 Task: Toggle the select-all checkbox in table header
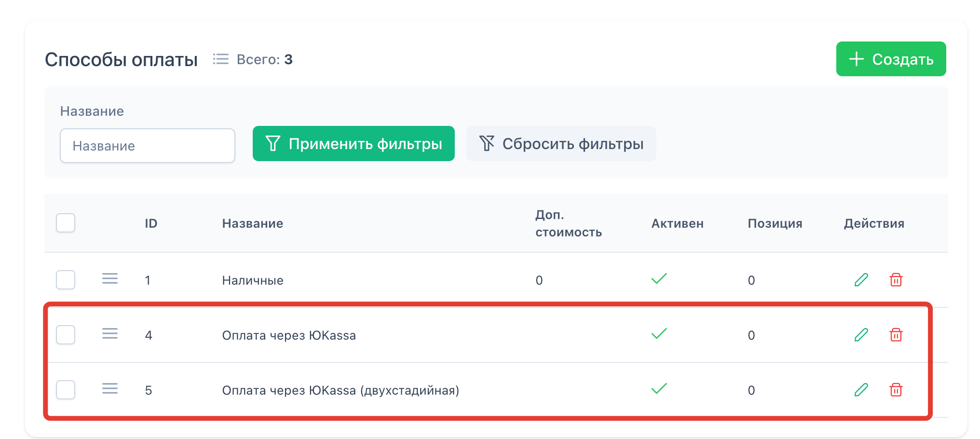pyautogui.click(x=66, y=223)
